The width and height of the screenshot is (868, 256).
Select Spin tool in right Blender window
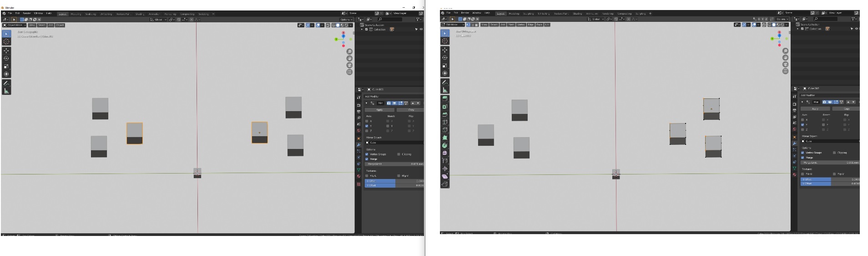pos(445,145)
